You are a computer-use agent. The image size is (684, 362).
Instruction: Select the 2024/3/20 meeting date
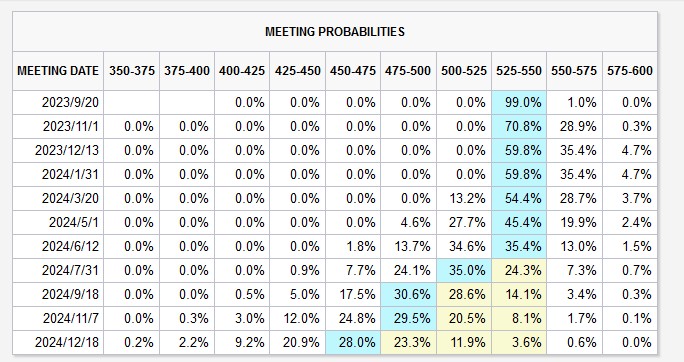(x=70, y=198)
